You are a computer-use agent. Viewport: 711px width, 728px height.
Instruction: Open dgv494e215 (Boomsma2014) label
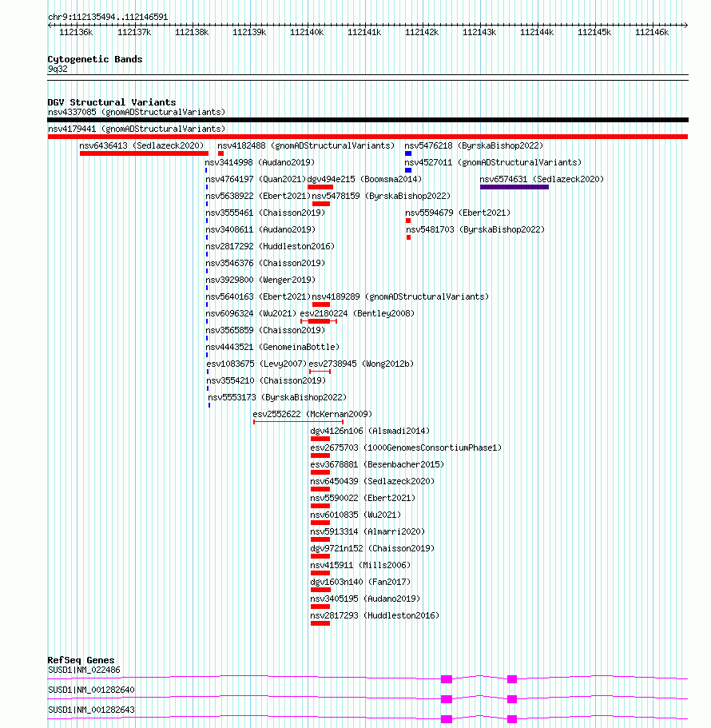point(364,179)
